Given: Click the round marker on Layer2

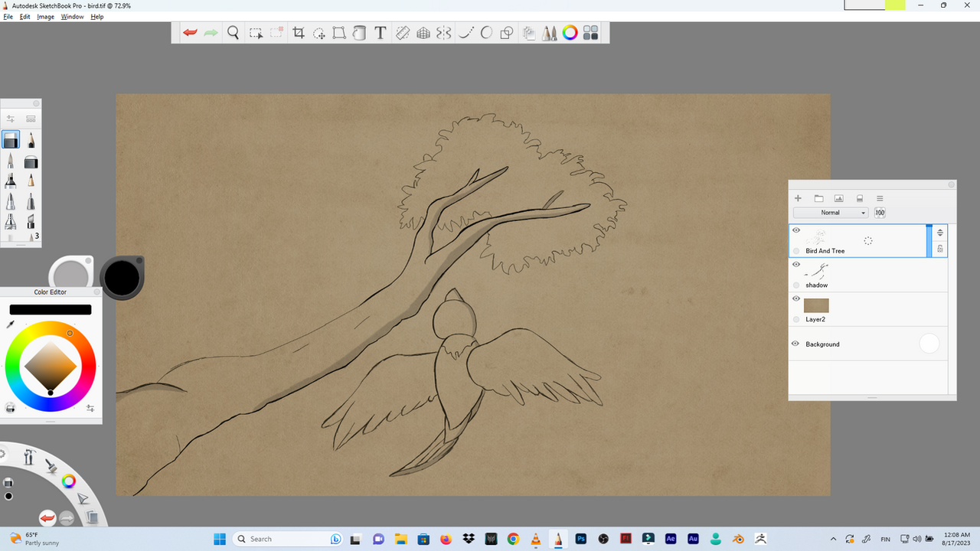Looking at the screenshot, I should [796, 319].
